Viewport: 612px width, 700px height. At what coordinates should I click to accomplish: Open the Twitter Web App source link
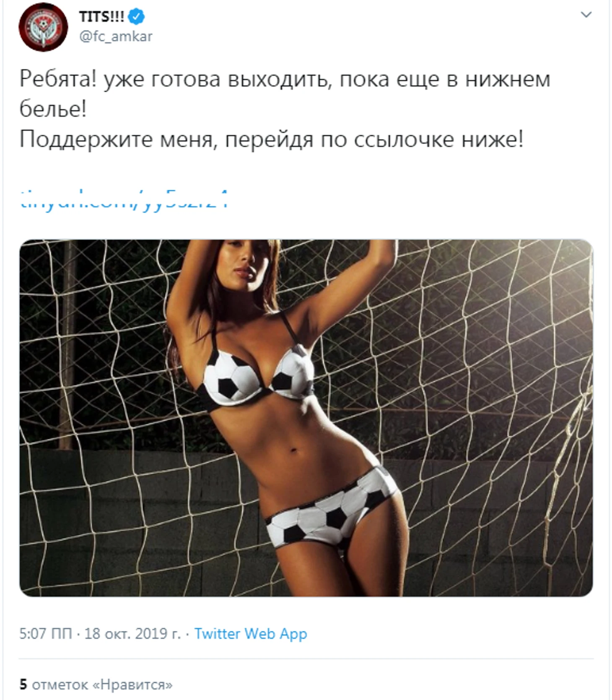click(x=251, y=633)
